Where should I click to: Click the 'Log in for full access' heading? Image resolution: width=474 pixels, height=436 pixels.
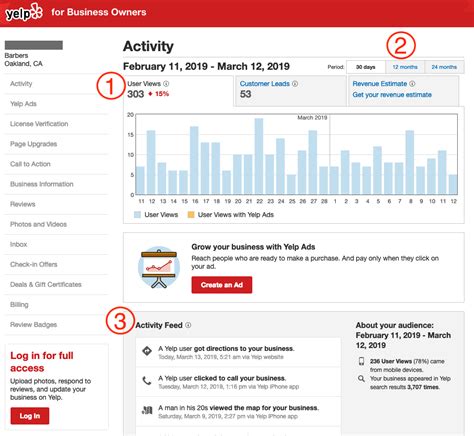tap(42, 362)
